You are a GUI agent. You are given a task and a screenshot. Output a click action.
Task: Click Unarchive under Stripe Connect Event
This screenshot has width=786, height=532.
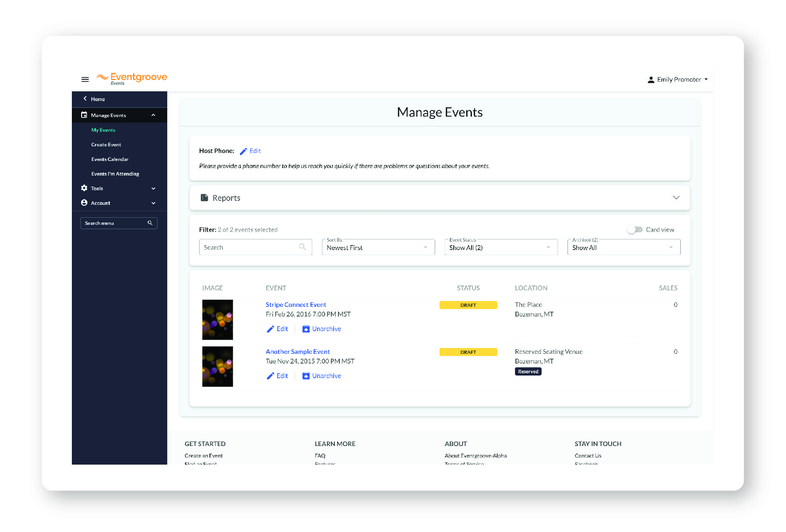pyautogui.click(x=326, y=329)
